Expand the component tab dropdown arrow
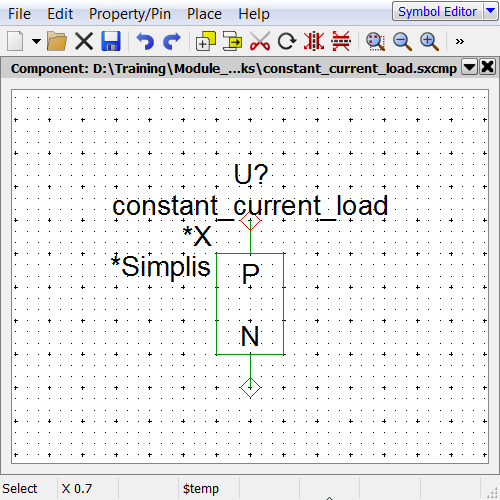Viewport: 500px width, 500px height. click(469, 67)
